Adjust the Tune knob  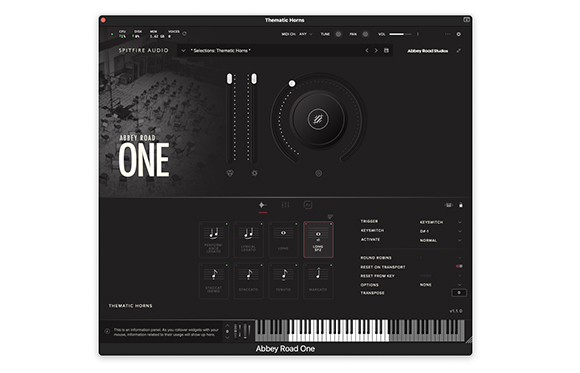(338, 34)
